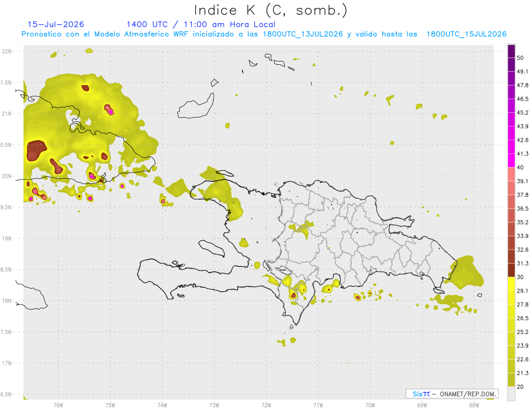Pick the magenta swatch between 41.3 and 42.6
Screen dimensions: 532x411
click(x=512, y=147)
